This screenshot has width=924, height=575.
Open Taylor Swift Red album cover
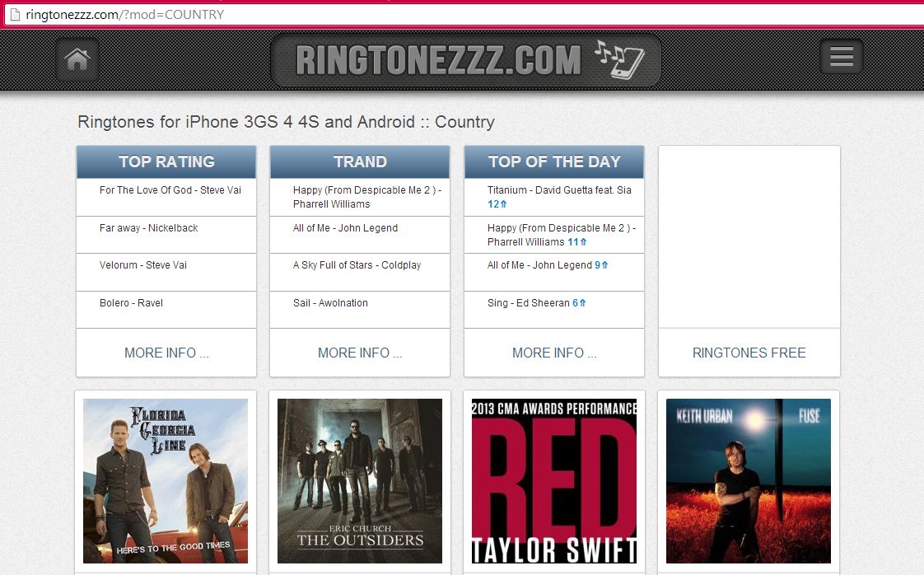point(554,481)
